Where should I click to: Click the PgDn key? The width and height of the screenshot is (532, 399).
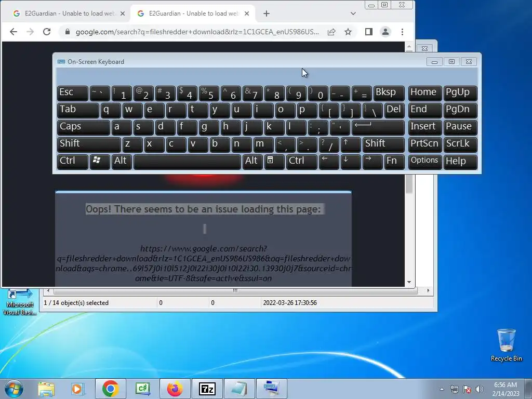pos(460,110)
